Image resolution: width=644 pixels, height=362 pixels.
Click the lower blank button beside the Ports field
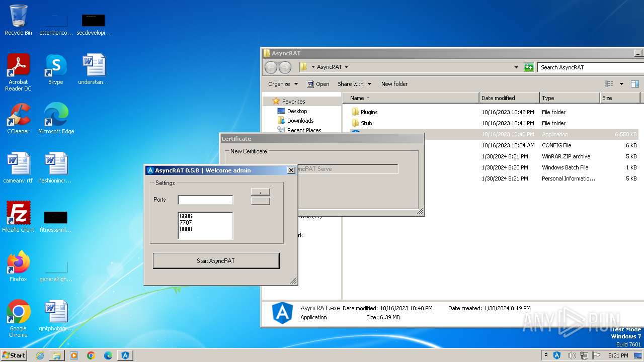coord(261,201)
